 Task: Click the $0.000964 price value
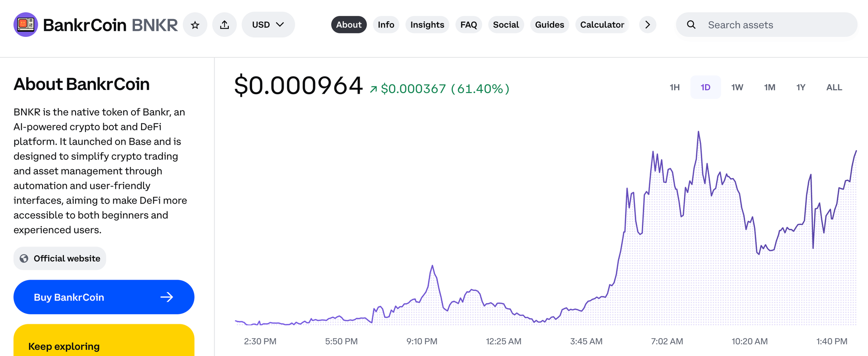[298, 86]
